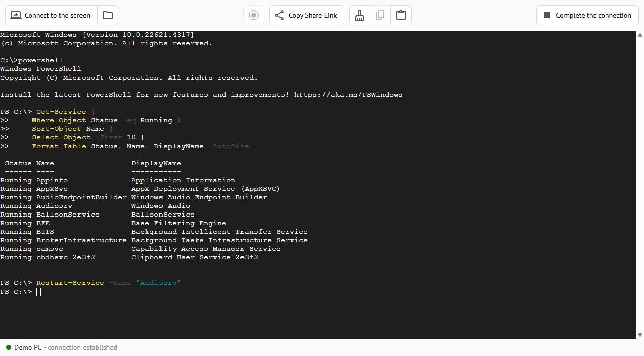Screen dimensions: 644x356
Task: Click the camsvc service name
Action: coord(50,249)
